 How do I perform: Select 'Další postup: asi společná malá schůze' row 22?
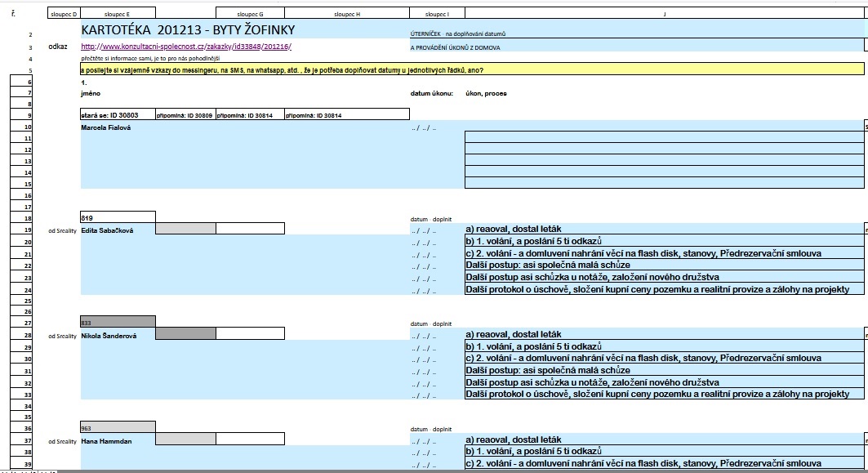click(x=665, y=265)
